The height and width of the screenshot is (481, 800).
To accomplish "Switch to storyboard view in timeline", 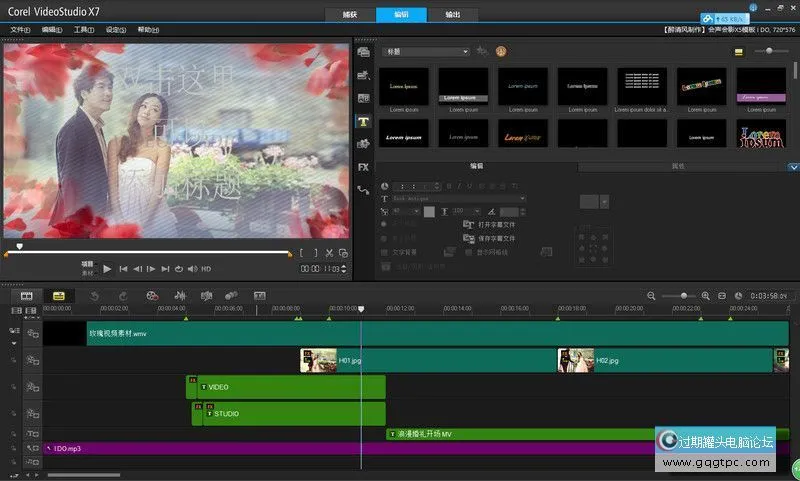I will point(27,296).
